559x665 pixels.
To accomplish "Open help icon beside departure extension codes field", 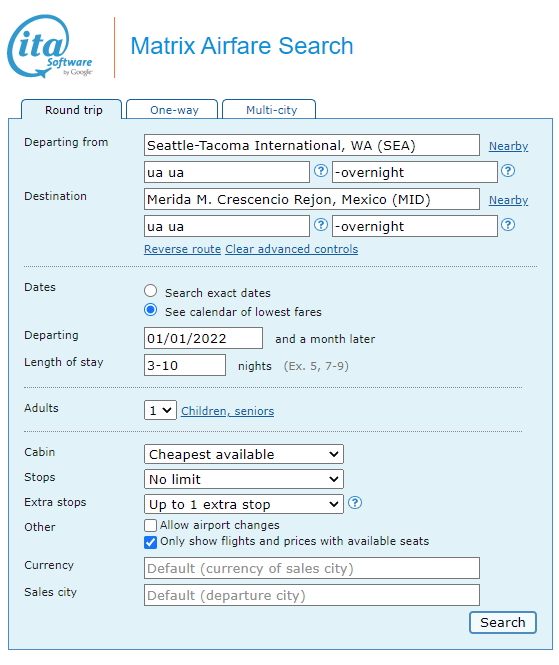I will (x=508, y=171).
